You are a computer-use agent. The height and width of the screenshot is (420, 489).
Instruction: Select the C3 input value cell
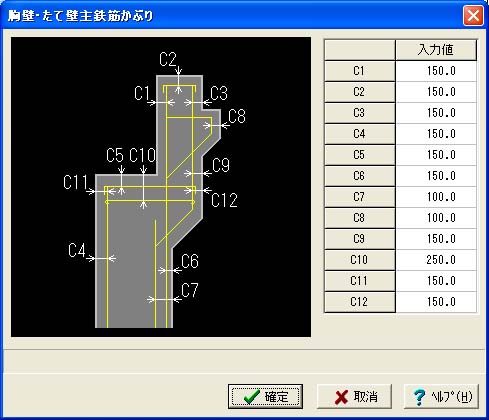[436, 113]
